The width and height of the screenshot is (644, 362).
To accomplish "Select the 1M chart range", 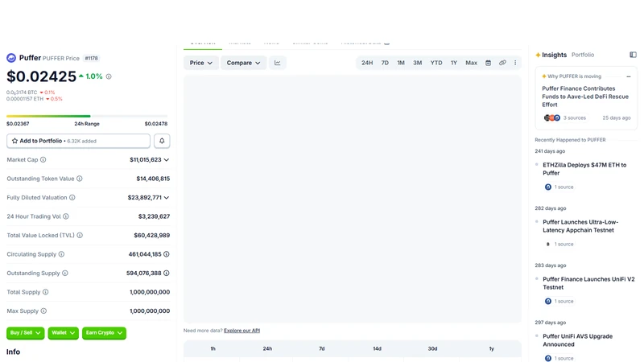I will 401,63.
